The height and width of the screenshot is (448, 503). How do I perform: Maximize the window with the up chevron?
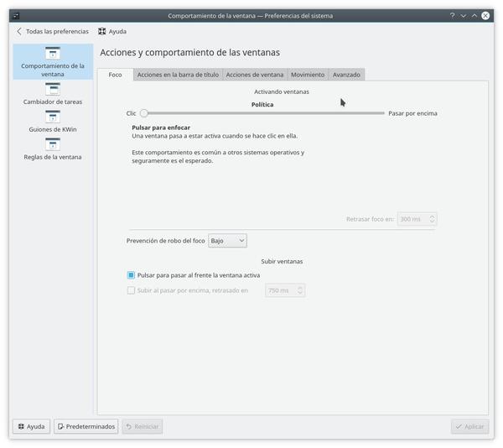474,15
